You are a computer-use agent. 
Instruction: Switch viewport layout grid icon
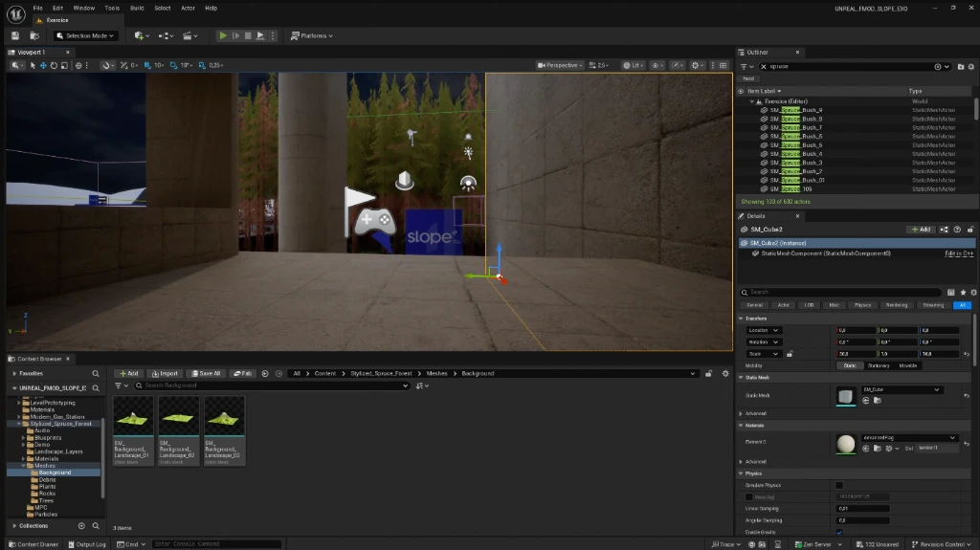tap(724, 65)
